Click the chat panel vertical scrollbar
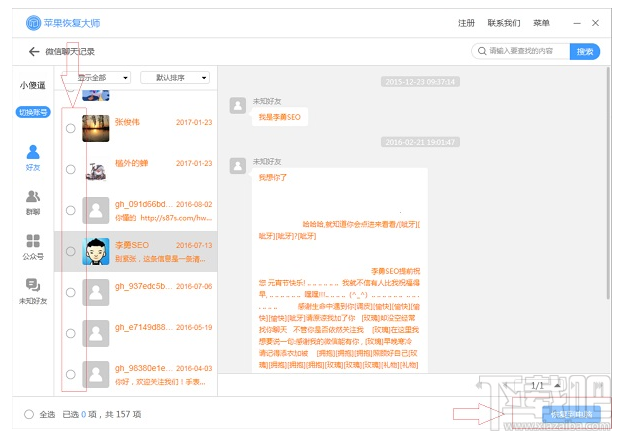The image size is (619, 436). pyautogui.click(x=608, y=182)
